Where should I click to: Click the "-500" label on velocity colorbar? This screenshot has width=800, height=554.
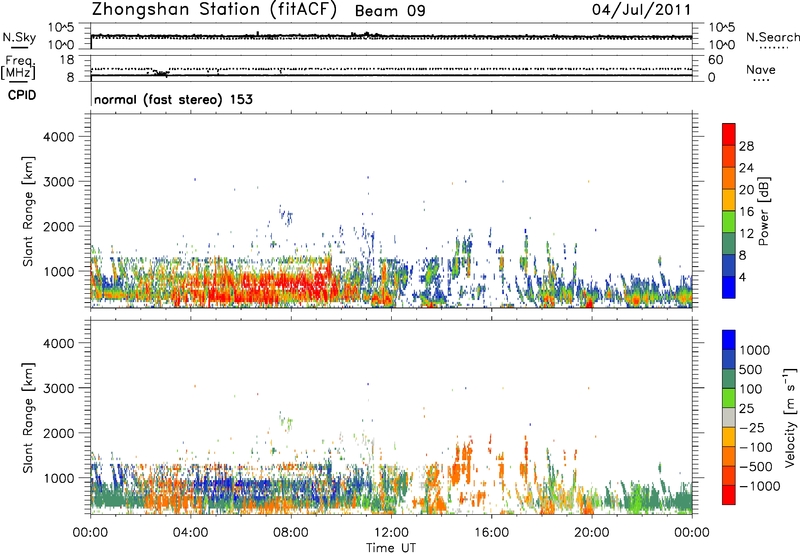(756, 467)
